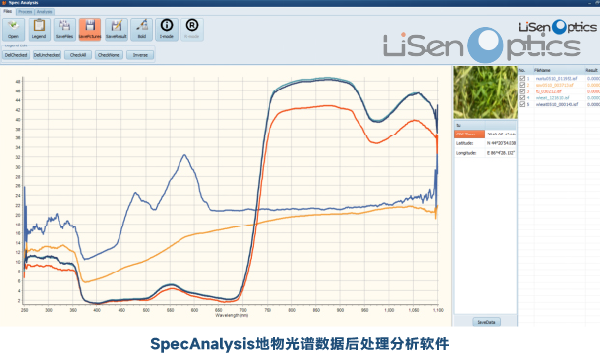Image resolution: width=600 pixels, height=363 pixels.
Task: Uncheck checkbox for file row 5
Action: (x=522, y=104)
